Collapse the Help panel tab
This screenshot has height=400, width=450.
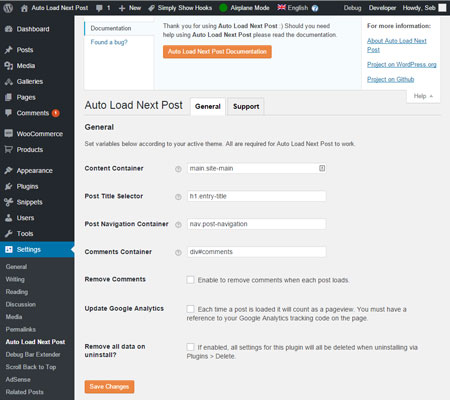(423, 96)
